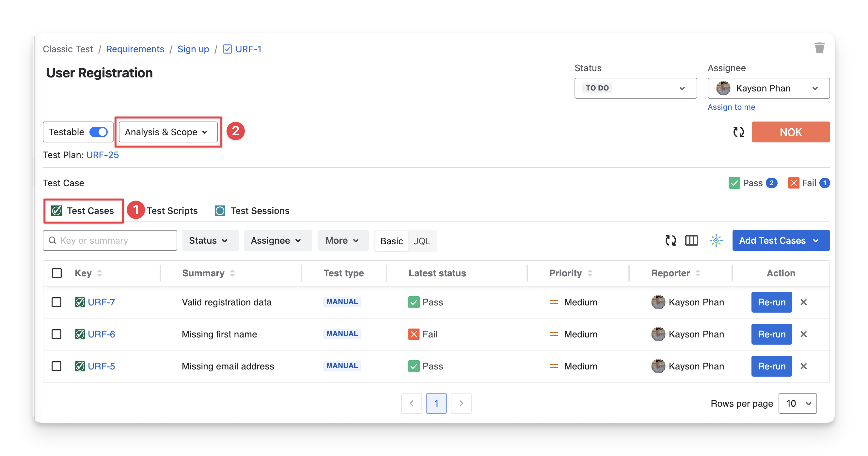Select all rows header checkbox
Image resolution: width=868 pixels, height=456 pixels.
56,273
